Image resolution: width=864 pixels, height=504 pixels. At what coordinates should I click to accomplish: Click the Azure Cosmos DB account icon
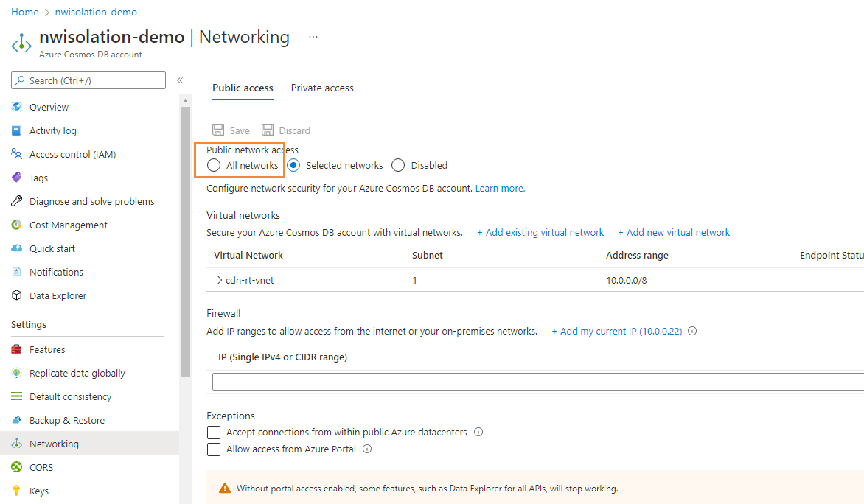[x=21, y=43]
